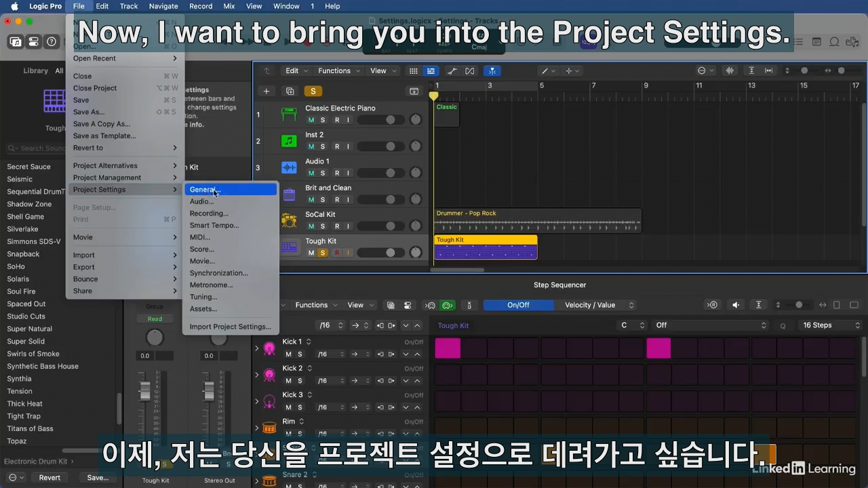This screenshot has width=868, height=488.
Task: Toggle the global Solo S button
Action: click(313, 91)
